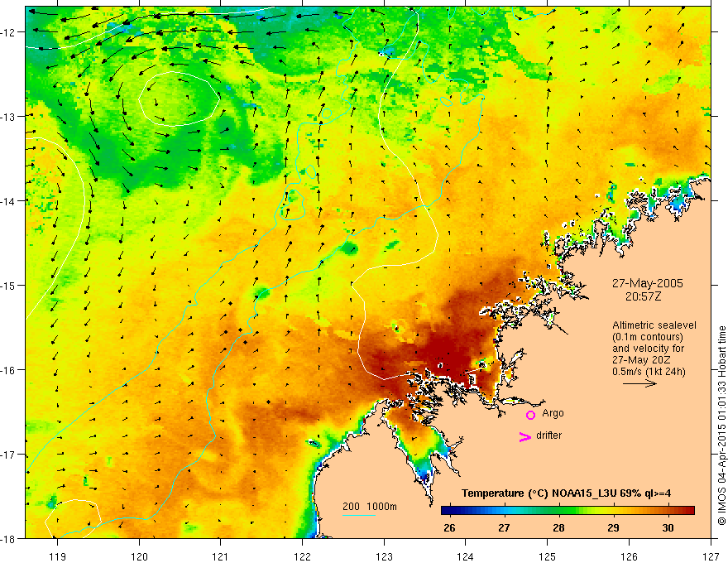The image size is (728, 563).
Task: Click colorbar tick label '29'
Action: coord(613,528)
